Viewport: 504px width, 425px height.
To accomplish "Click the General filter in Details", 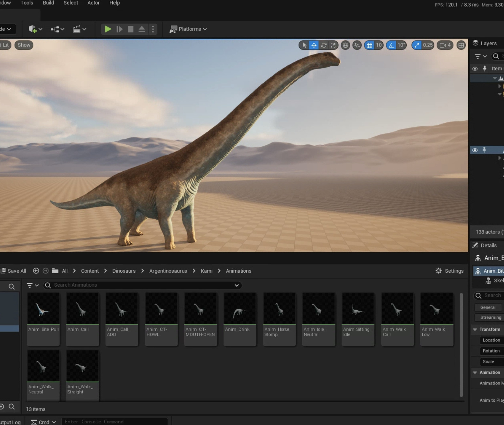I will pyautogui.click(x=488, y=307).
